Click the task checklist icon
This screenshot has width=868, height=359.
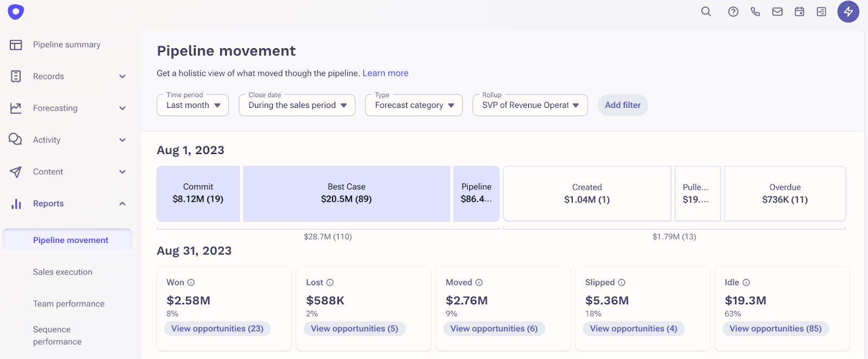pyautogui.click(x=821, y=11)
